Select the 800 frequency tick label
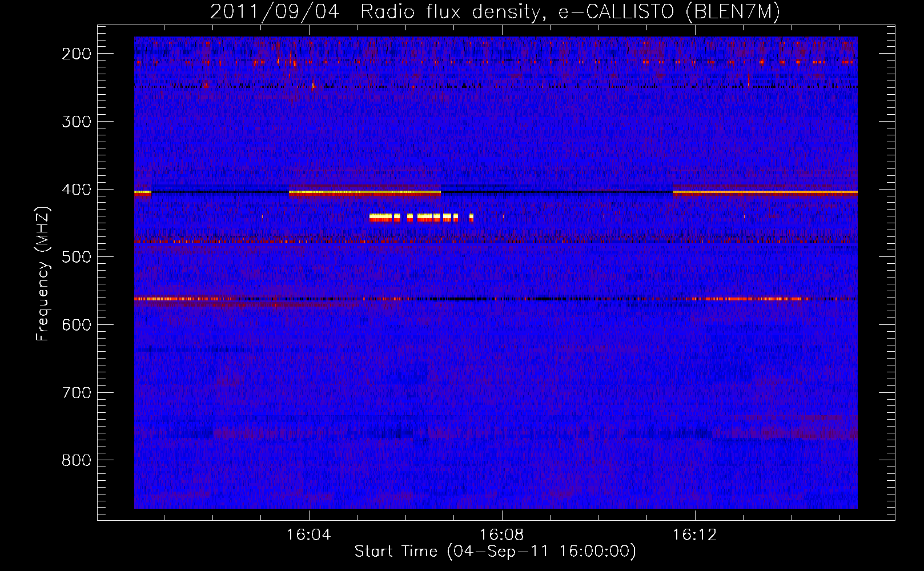This screenshot has width=924, height=571. click(77, 460)
